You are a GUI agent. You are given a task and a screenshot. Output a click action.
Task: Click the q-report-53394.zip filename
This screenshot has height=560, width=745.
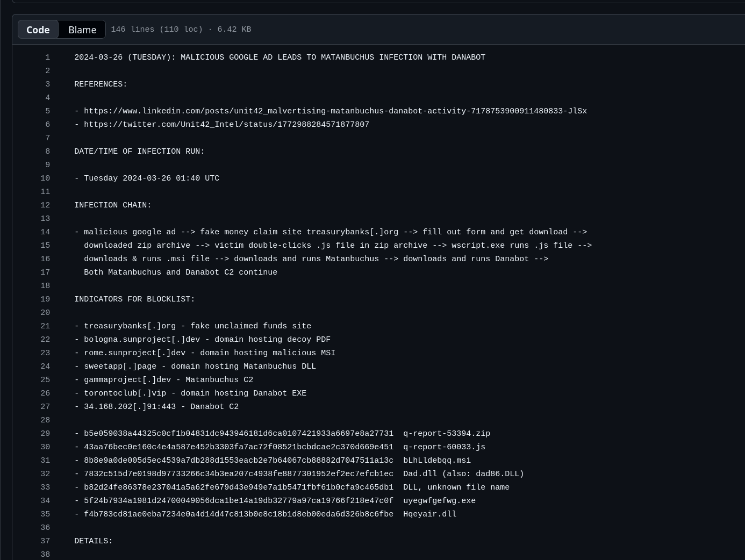click(446, 434)
